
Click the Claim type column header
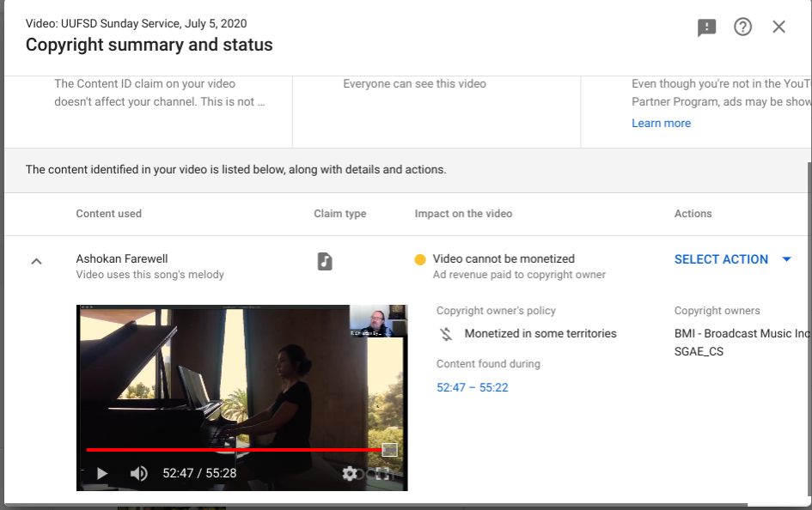tap(339, 214)
